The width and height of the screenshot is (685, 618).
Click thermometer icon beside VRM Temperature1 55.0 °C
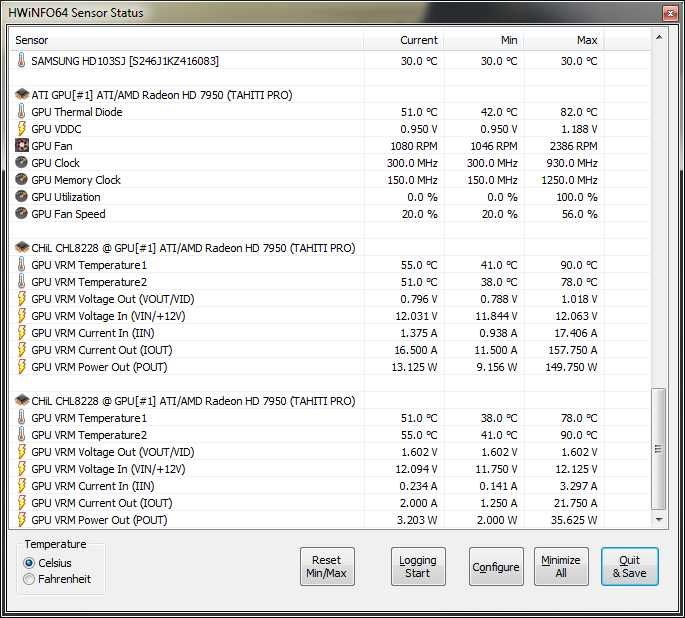tap(21, 265)
